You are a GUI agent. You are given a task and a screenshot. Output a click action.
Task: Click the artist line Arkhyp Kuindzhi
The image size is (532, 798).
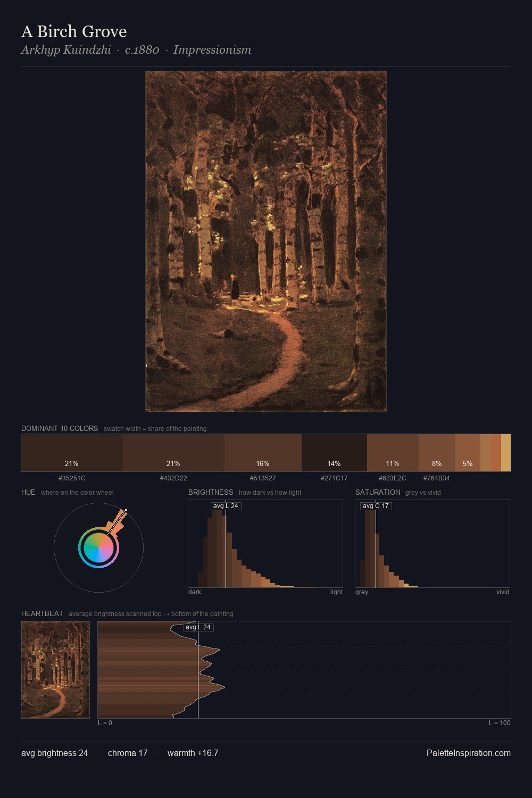[x=66, y=49]
